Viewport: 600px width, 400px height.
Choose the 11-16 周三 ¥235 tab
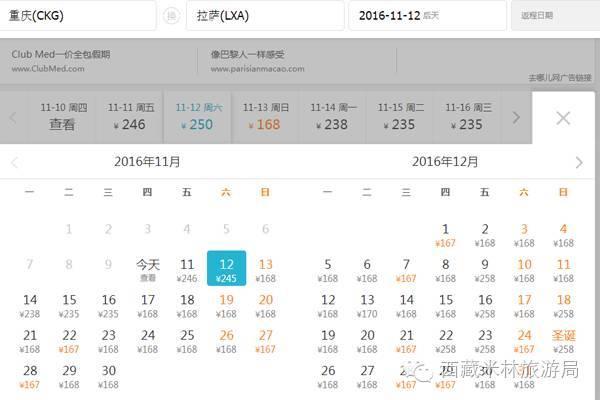(x=464, y=116)
